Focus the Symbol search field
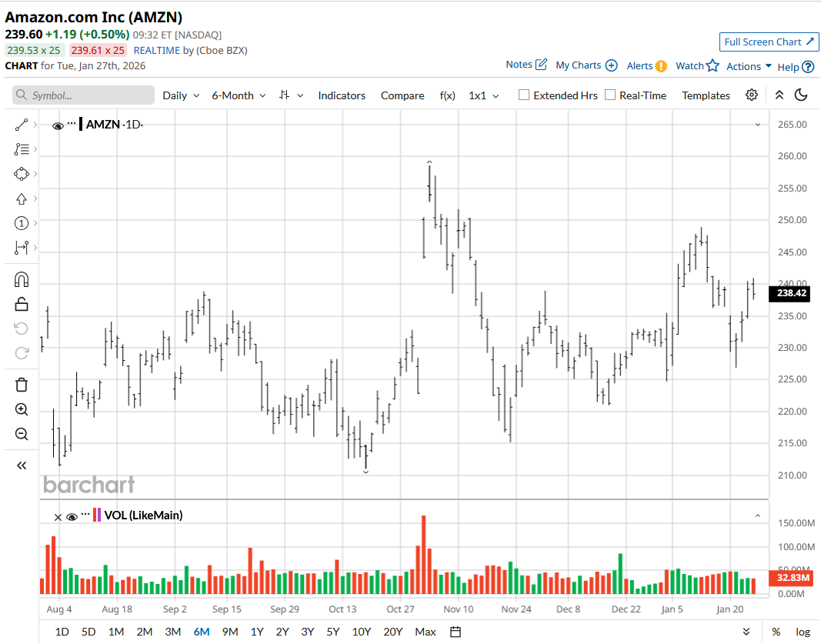The height and width of the screenshot is (644, 821). pyautogui.click(x=84, y=95)
